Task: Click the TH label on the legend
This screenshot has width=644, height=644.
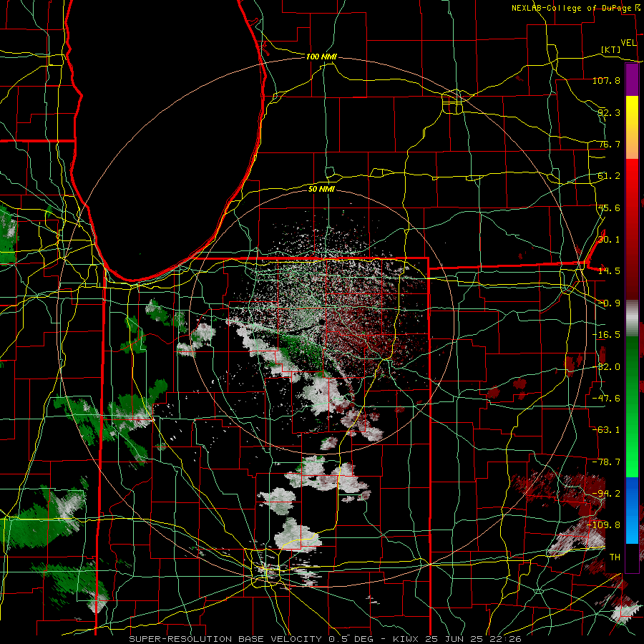Action: click(615, 557)
